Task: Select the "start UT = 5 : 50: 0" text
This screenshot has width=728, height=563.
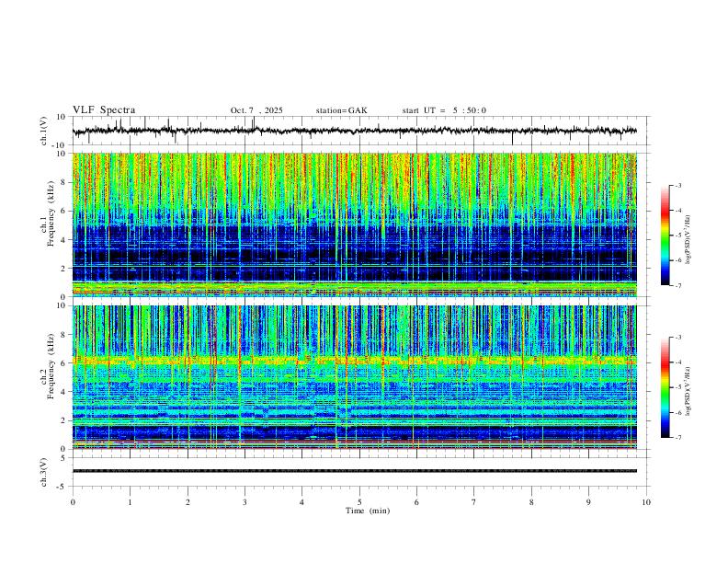Action: coord(444,110)
